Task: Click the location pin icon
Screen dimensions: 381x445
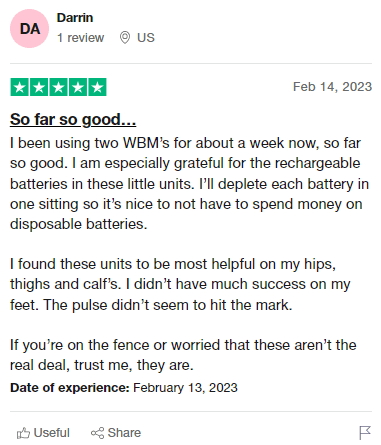Action: tap(125, 38)
